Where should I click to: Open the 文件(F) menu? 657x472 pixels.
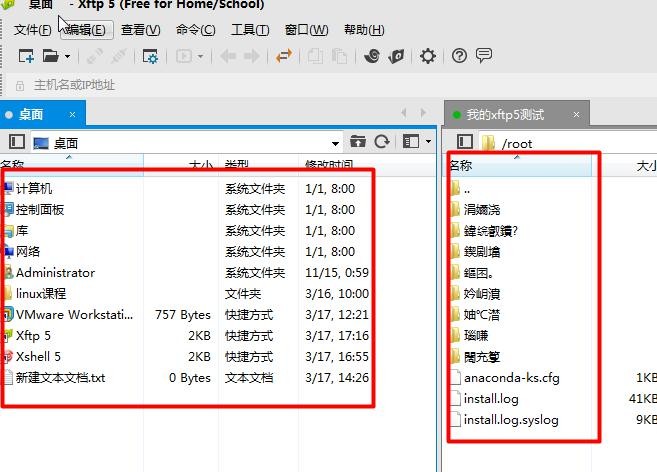point(33,30)
